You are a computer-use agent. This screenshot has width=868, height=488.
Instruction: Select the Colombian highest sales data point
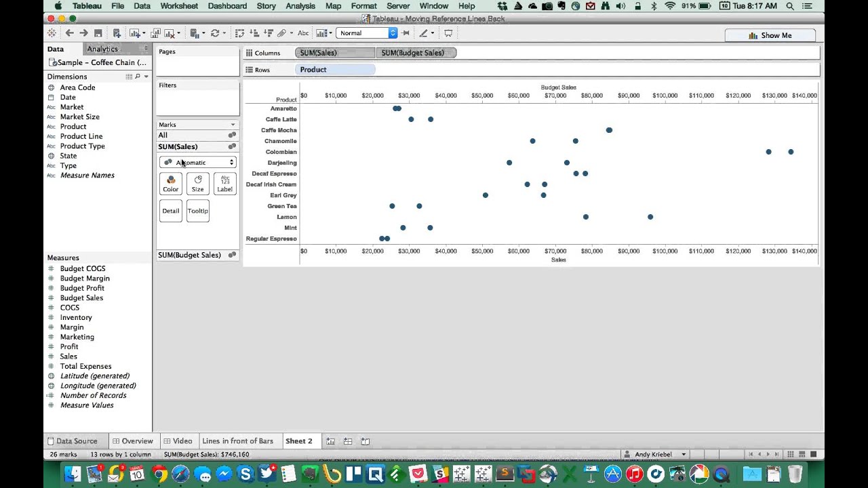pos(791,152)
